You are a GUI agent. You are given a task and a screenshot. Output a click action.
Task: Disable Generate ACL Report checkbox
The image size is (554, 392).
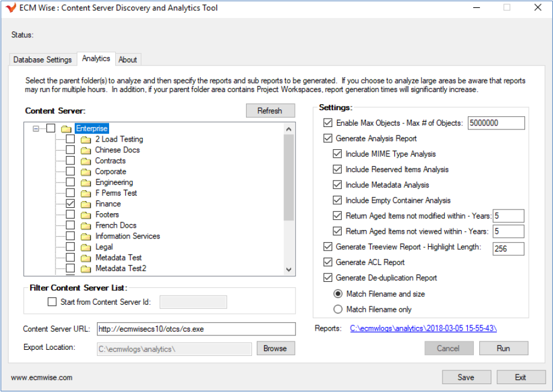(328, 263)
